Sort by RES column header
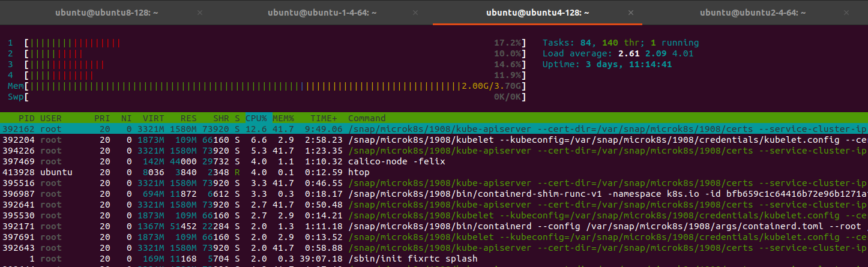 pos(188,118)
